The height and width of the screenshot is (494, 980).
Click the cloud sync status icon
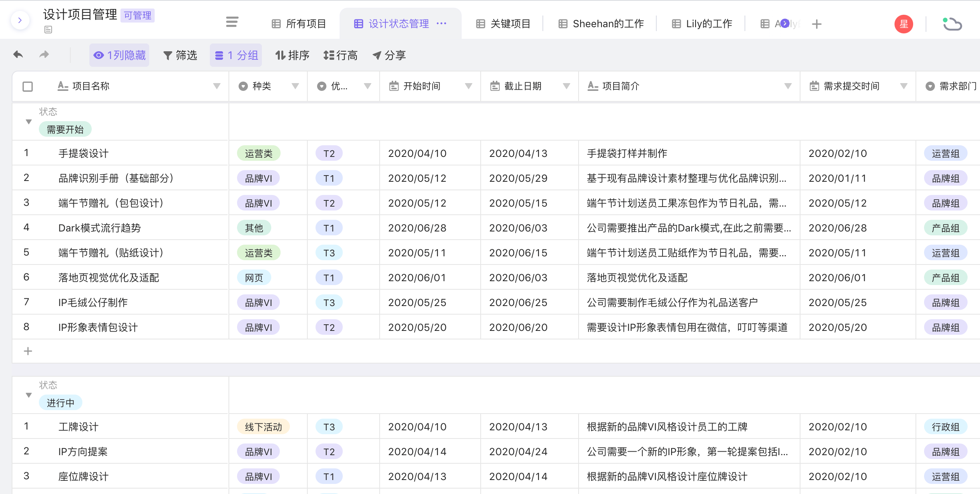[x=952, y=24]
